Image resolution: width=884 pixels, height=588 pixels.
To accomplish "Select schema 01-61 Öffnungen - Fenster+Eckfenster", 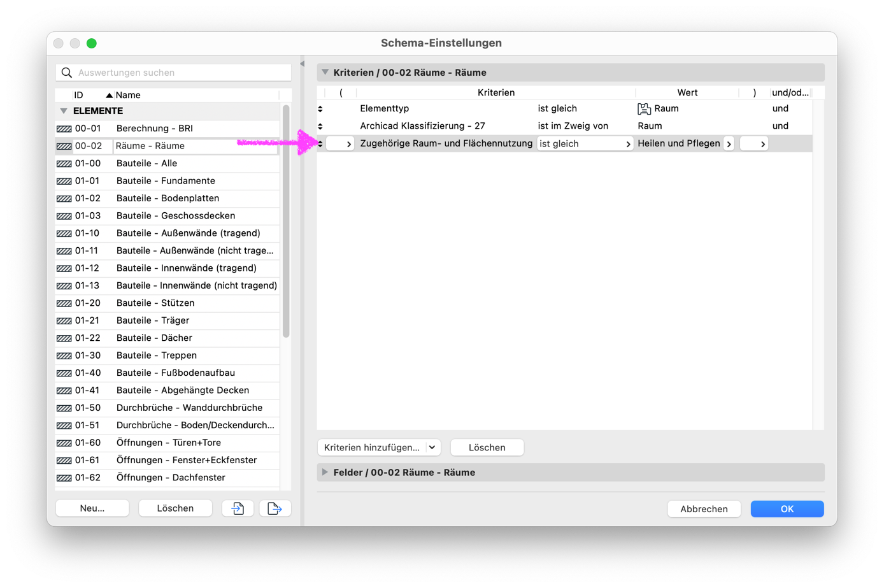I will 168,461.
